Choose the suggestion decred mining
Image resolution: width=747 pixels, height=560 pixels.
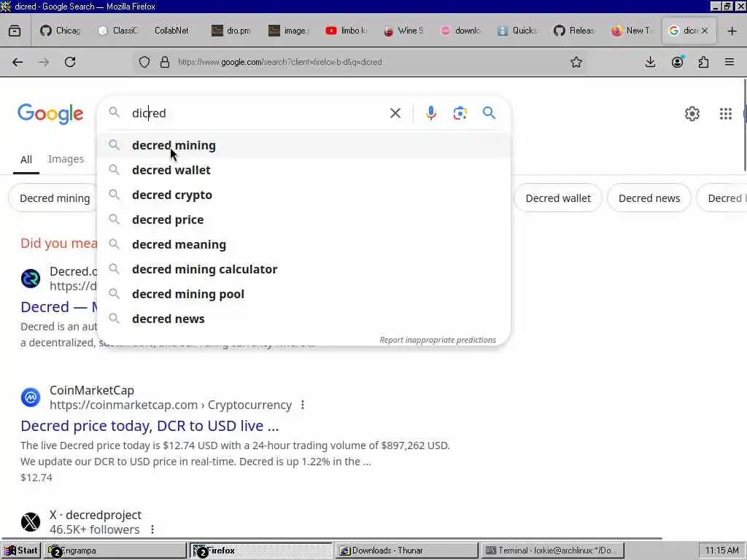tap(304, 145)
